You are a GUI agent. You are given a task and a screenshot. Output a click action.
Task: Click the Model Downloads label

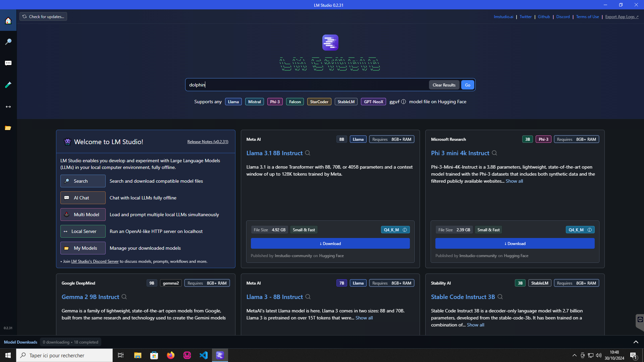pos(20,342)
